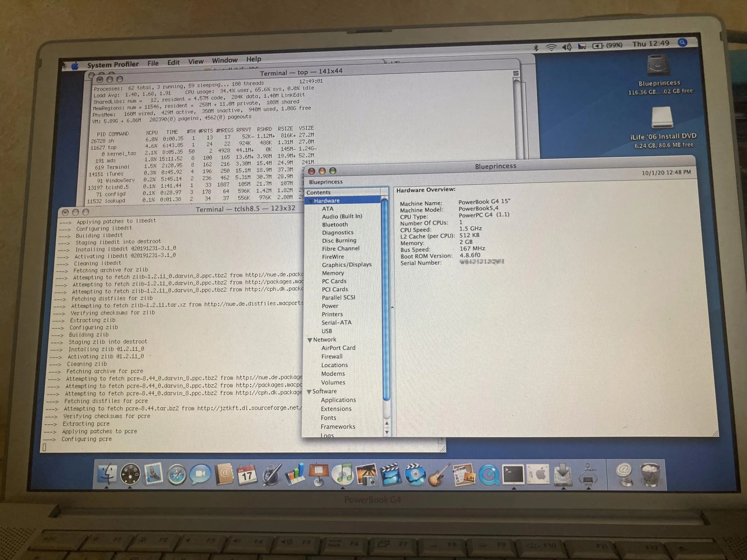Viewport: 747px width, 560px height.
Task: Open iMovie clapperboard icon in Dock
Action: (390, 474)
